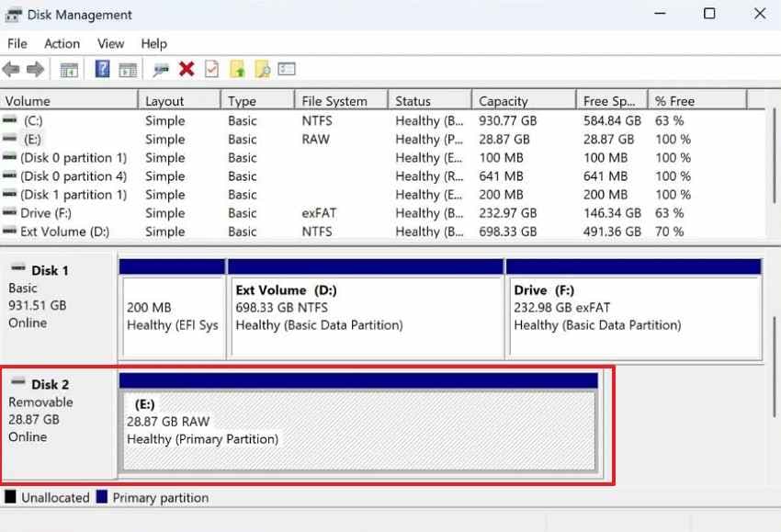This screenshot has height=532, width=781.
Task: Sort by the Layout column header
Action: (x=179, y=101)
